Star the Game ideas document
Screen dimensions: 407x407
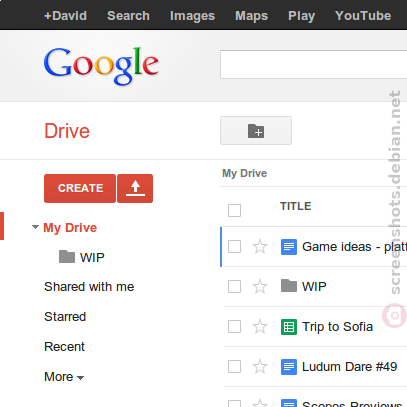coord(260,247)
